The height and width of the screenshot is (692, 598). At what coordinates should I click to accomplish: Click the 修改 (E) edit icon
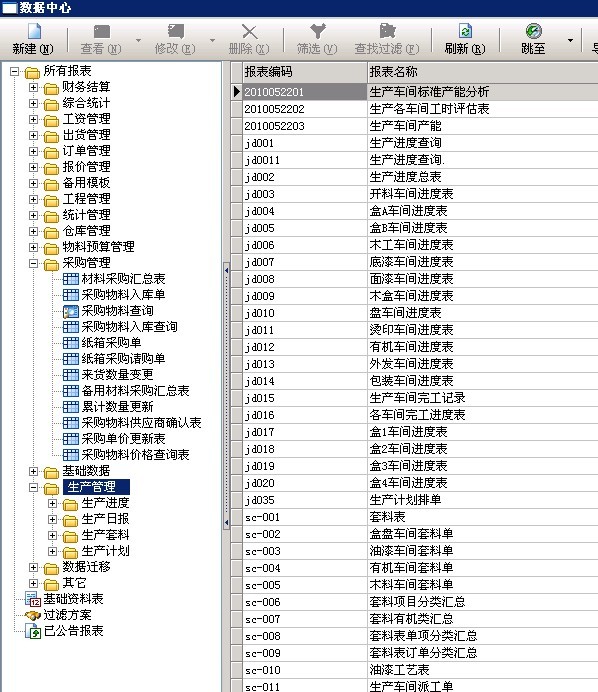coord(175,31)
